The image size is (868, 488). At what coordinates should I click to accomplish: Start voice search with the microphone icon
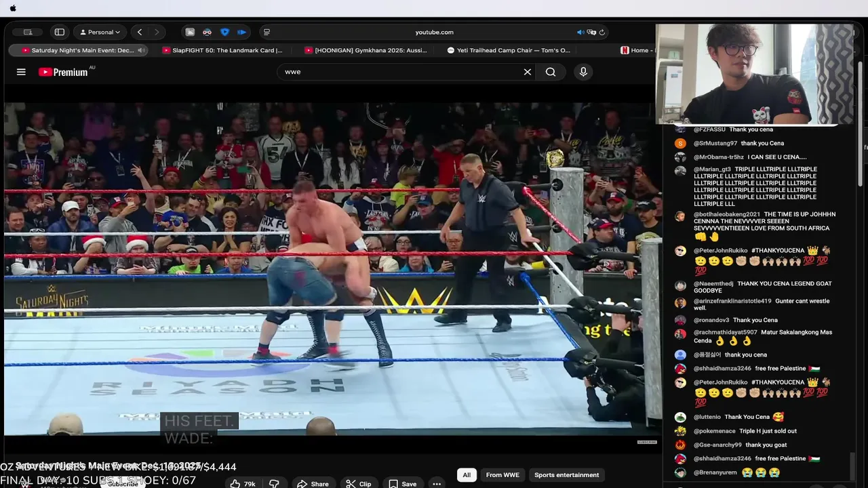tap(583, 72)
